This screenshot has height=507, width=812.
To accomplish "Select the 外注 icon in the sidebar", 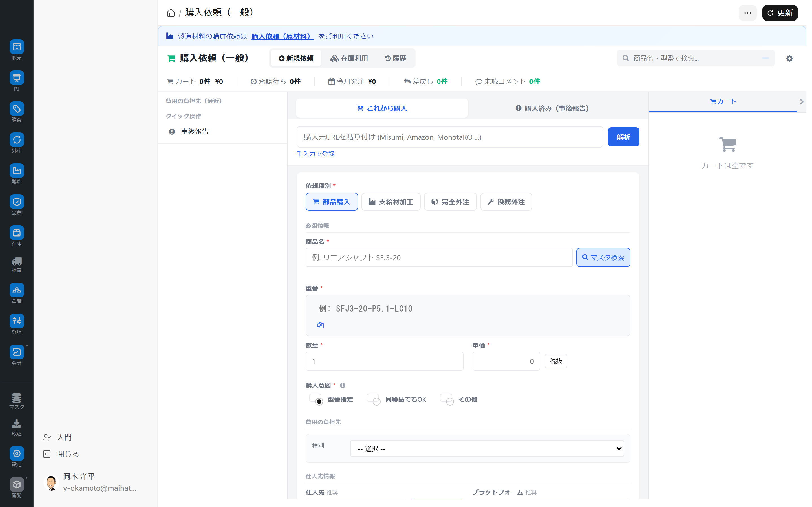I will [x=16, y=142].
